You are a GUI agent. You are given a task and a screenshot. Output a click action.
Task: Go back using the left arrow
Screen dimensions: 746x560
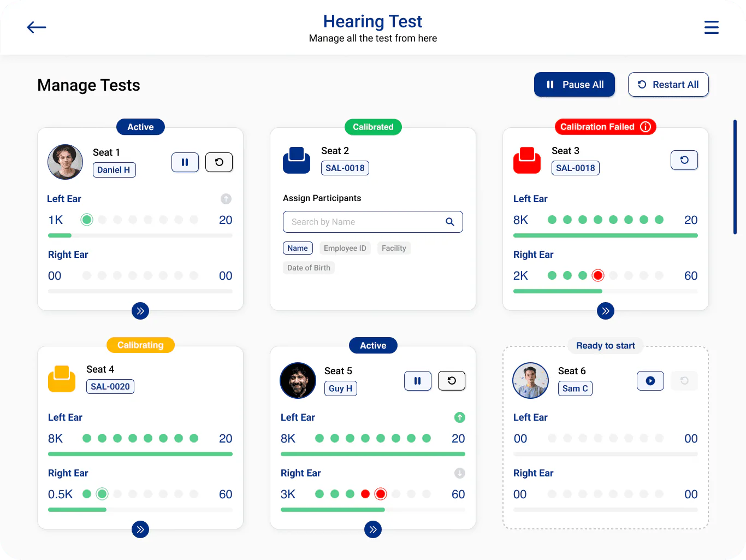pyautogui.click(x=37, y=27)
